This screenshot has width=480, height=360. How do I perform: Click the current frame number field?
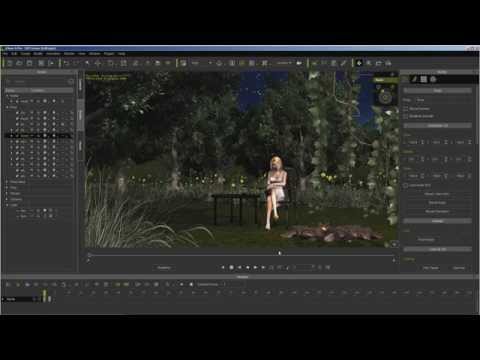(x=303, y=267)
